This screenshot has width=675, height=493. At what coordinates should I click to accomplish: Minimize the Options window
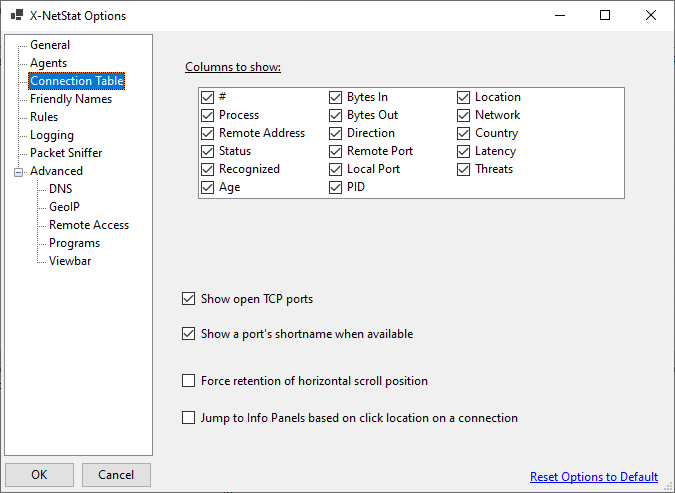click(560, 16)
